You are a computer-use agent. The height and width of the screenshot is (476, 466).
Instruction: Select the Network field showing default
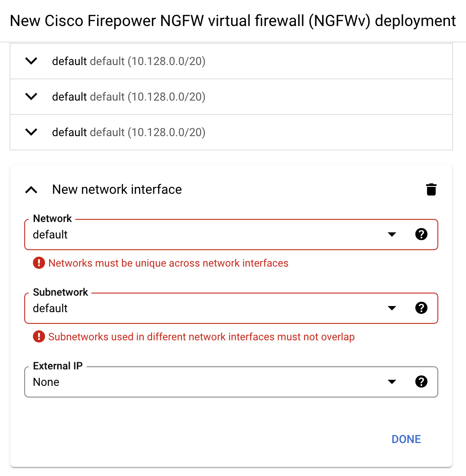(231, 235)
